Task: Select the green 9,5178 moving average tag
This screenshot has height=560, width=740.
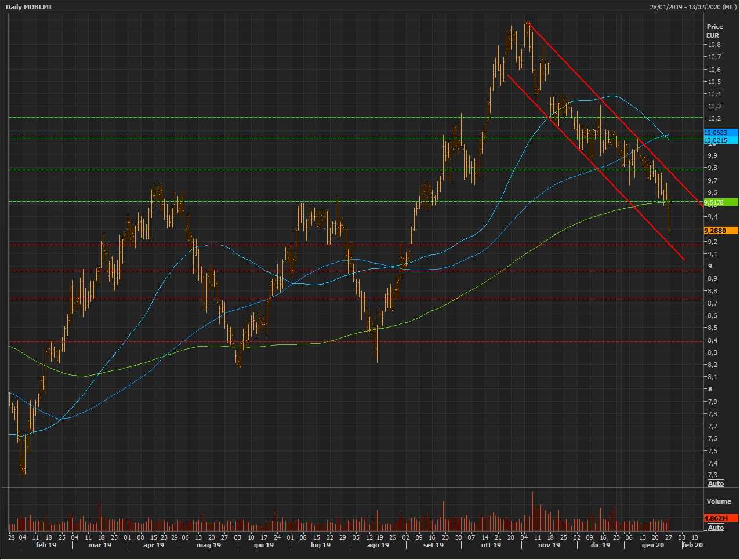Action: click(721, 202)
